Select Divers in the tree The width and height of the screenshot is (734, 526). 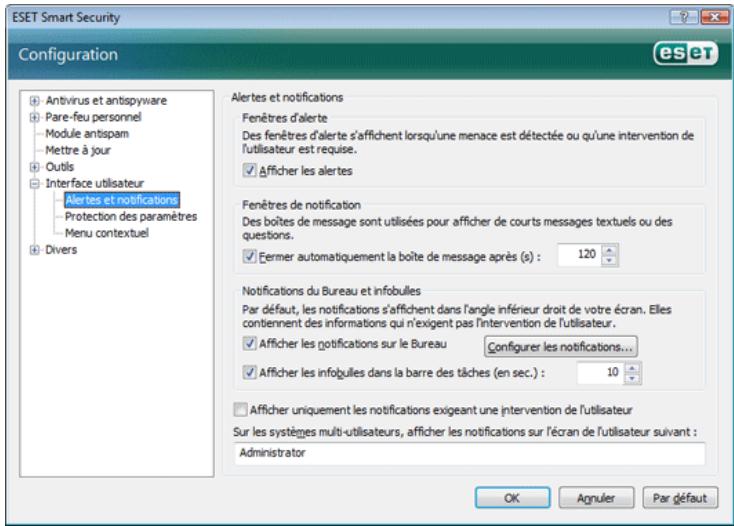(61, 250)
